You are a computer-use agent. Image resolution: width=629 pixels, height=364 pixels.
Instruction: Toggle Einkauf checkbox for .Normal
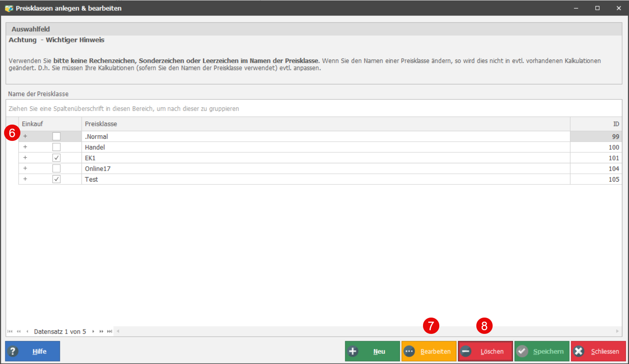(x=57, y=136)
